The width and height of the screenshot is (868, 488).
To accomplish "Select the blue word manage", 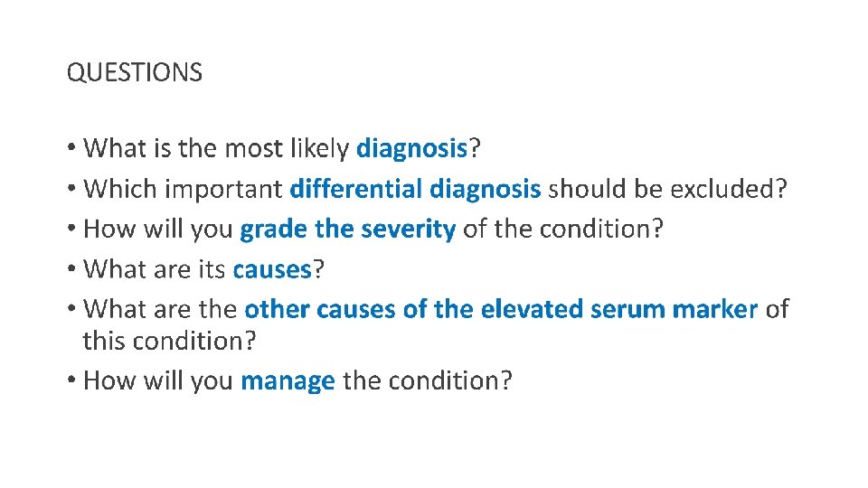I will pos(288,381).
